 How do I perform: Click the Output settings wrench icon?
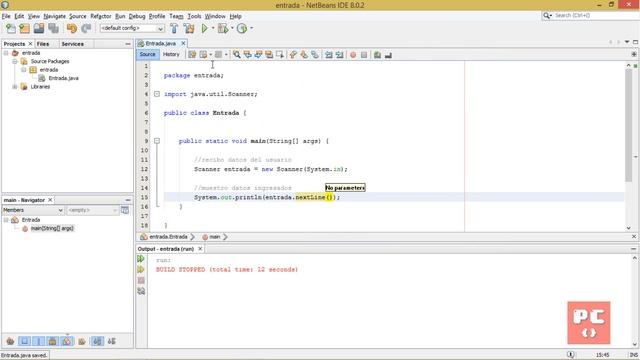tap(141, 291)
